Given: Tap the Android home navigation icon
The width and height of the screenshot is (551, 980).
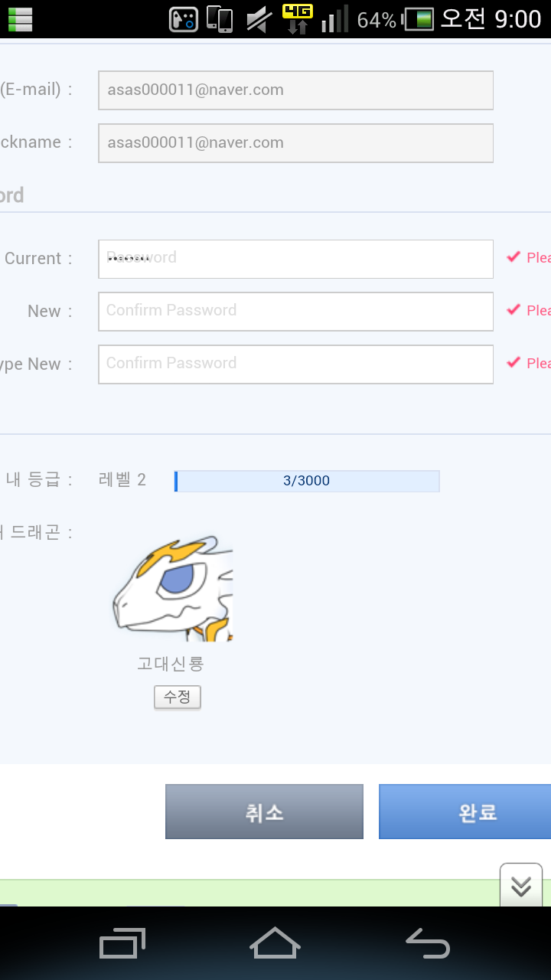Looking at the screenshot, I should (275, 943).
